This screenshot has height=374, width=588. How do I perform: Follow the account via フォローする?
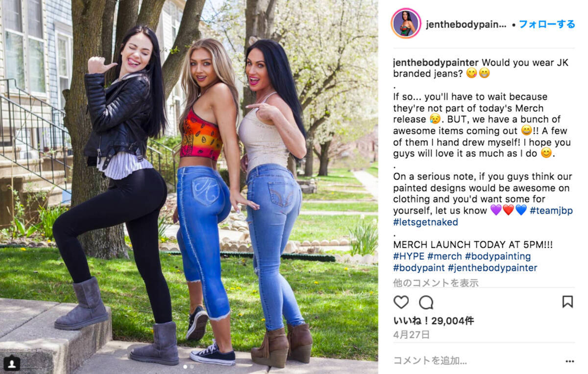click(547, 24)
